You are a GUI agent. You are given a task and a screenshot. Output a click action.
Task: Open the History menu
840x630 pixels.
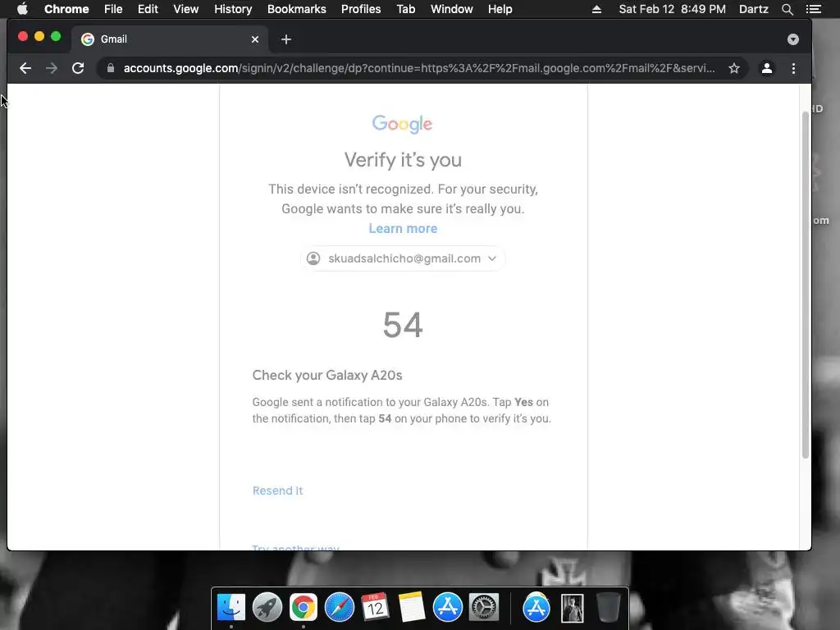point(233,9)
